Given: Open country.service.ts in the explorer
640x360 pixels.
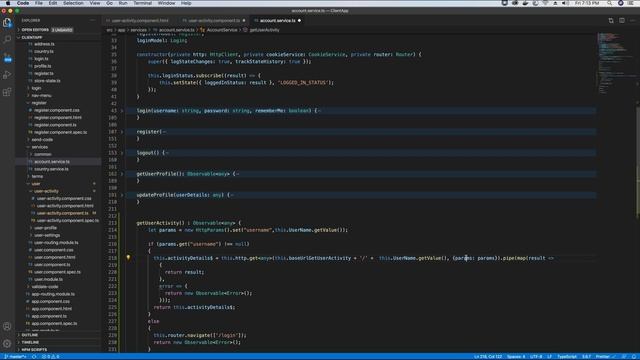Looking at the screenshot, I should pos(51,169).
